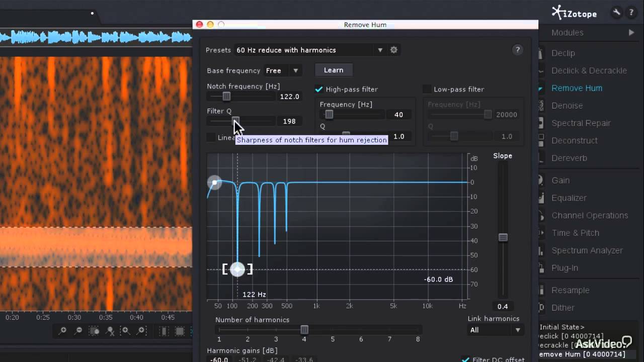Click the bracketed 122 Hz notch node
Screen dimensions: 644x362
click(237, 269)
